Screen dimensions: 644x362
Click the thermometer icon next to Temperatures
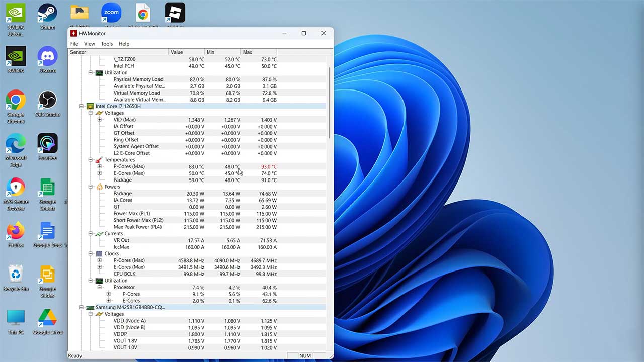tap(99, 160)
